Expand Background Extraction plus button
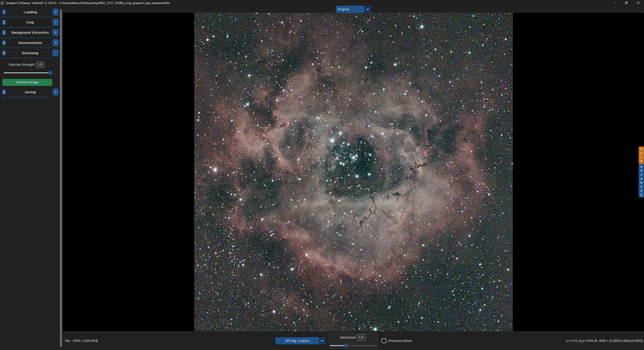Viewport: 644px width, 350px height. point(56,33)
